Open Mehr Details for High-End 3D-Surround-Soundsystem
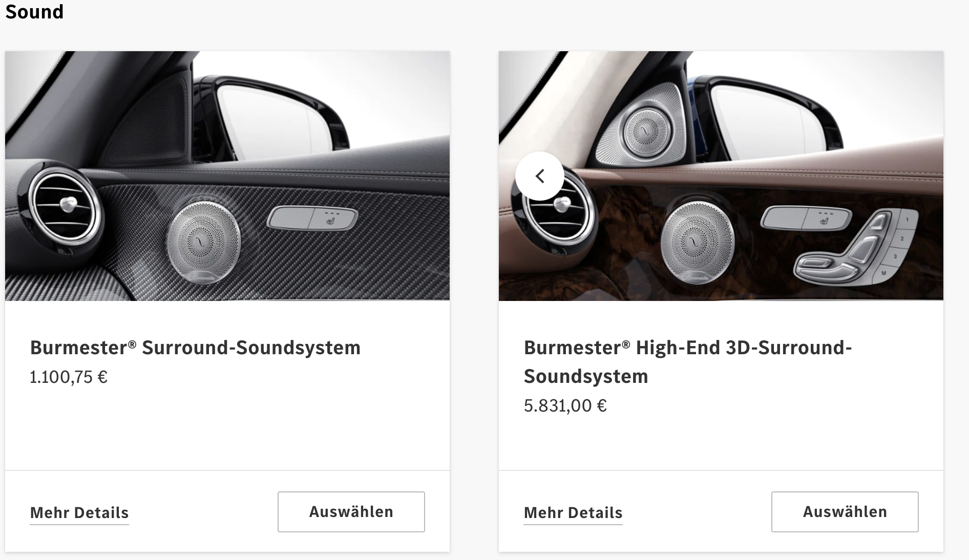The image size is (969, 560). (x=573, y=512)
